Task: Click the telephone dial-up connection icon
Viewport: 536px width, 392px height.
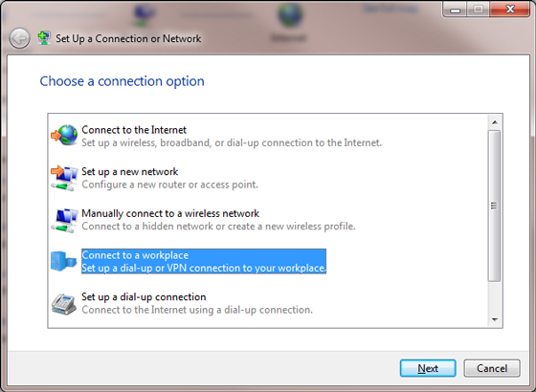Action: click(64, 304)
